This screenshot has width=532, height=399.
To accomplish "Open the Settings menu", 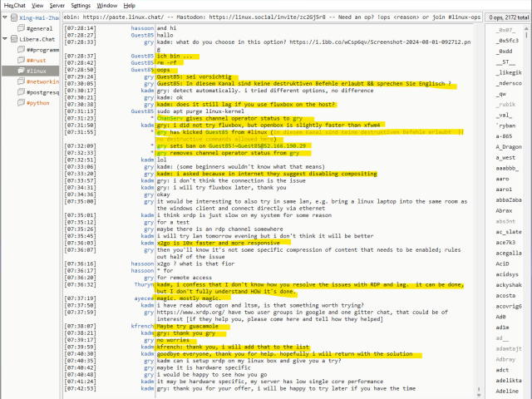I will pyautogui.click(x=81, y=6).
